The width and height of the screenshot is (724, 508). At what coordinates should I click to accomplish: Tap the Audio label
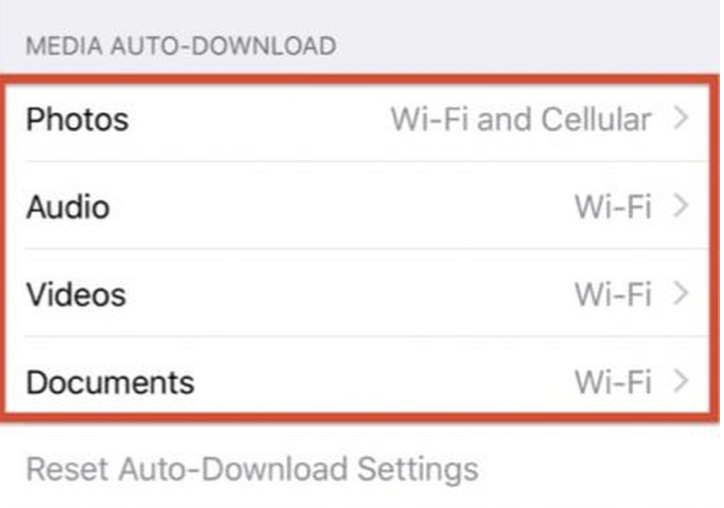click(68, 208)
